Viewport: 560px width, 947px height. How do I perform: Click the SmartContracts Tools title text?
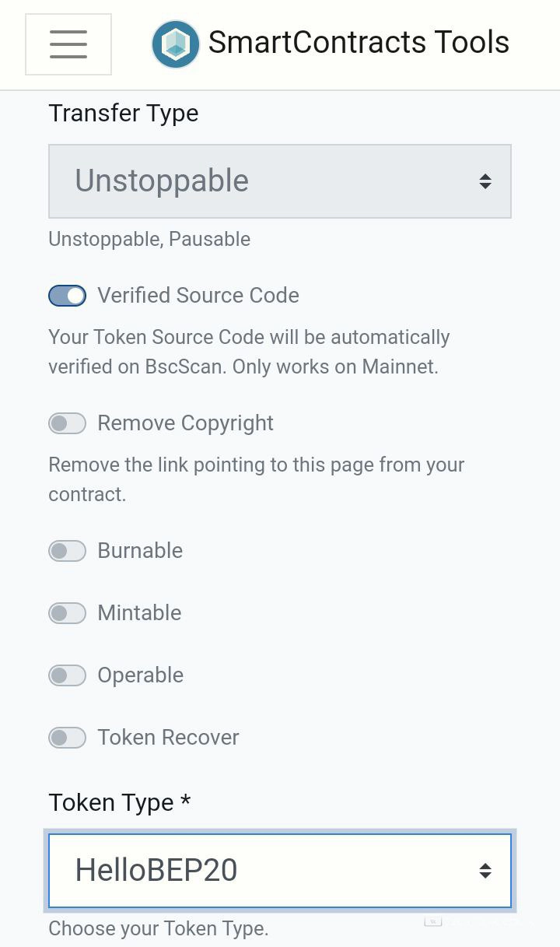pyautogui.click(x=359, y=42)
